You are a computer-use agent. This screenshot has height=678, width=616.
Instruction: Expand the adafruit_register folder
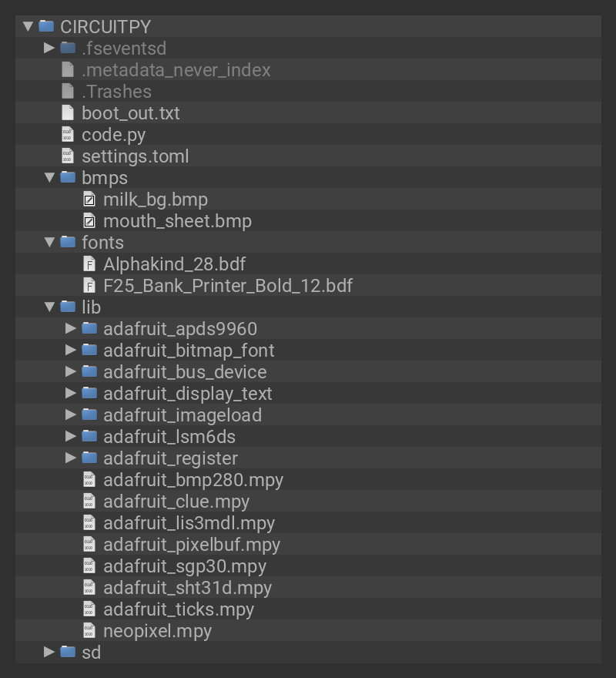click(x=71, y=458)
